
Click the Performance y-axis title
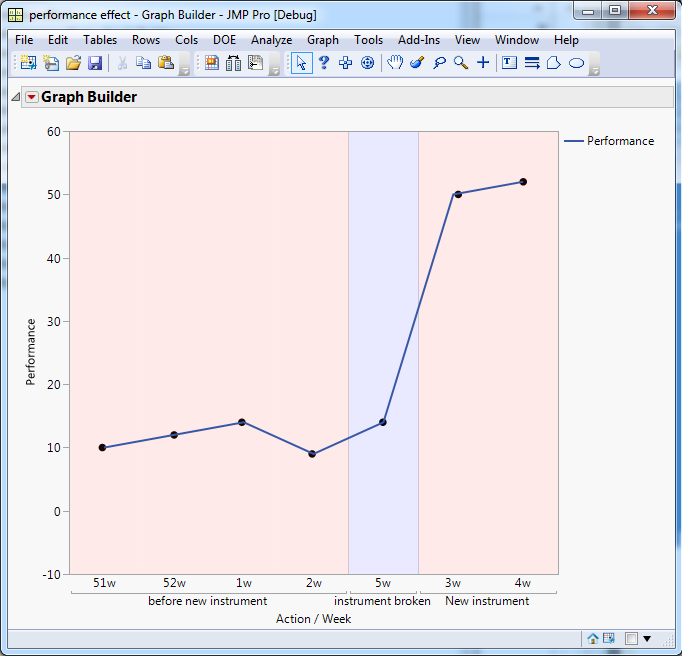(30, 352)
